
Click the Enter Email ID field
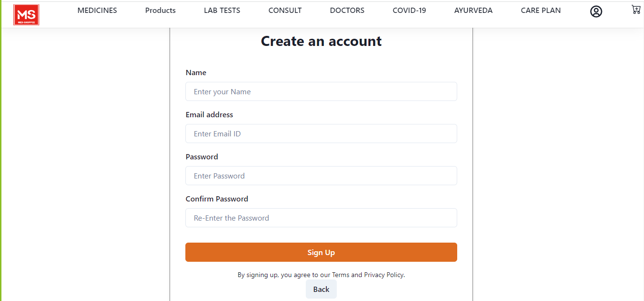click(x=321, y=134)
